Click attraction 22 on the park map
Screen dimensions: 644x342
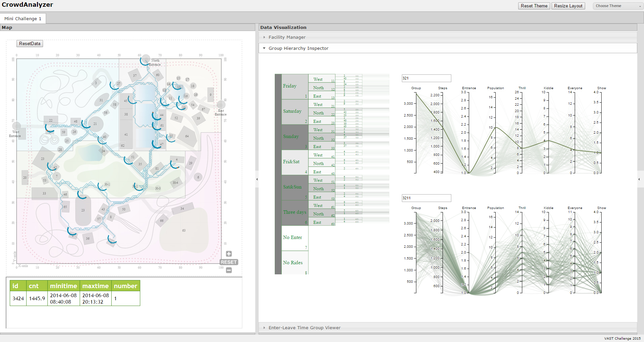point(51,121)
